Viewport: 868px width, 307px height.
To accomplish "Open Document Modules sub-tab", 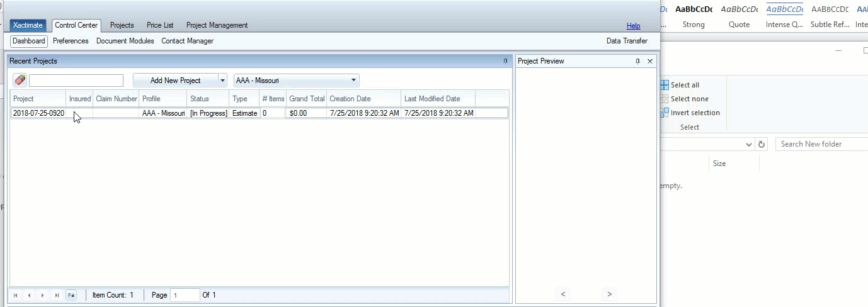I will click(x=125, y=41).
